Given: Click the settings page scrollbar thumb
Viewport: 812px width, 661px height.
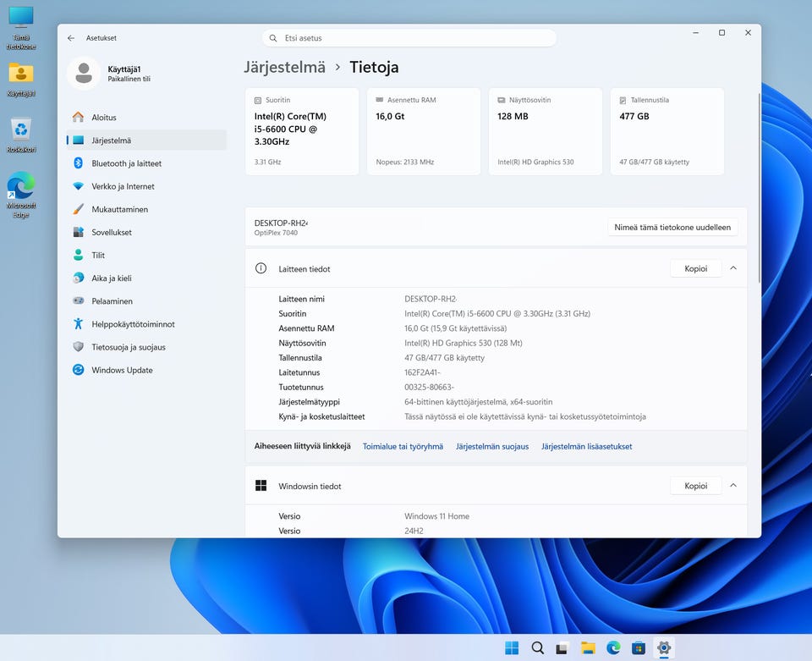Looking at the screenshot, I should point(760,188).
